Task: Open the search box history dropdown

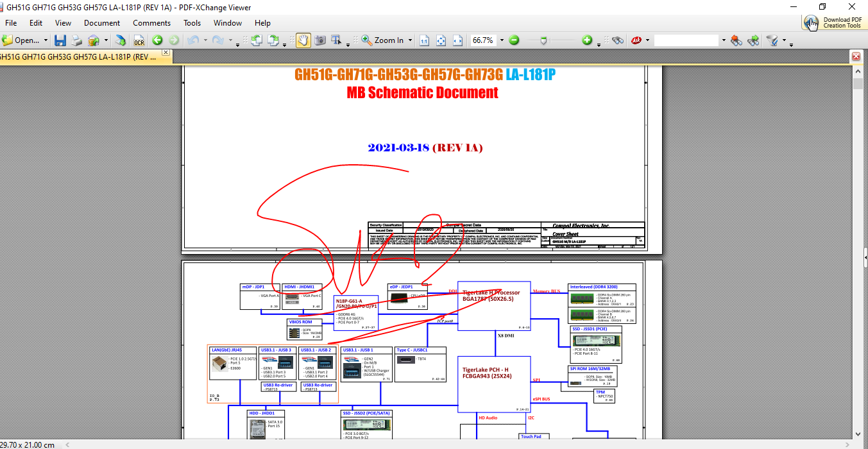Action: (x=724, y=40)
